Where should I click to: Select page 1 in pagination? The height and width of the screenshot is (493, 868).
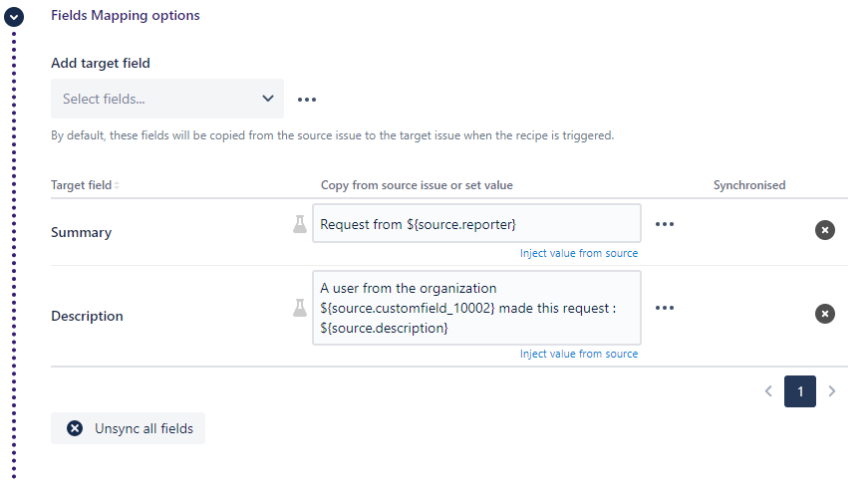tap(799, 391)
